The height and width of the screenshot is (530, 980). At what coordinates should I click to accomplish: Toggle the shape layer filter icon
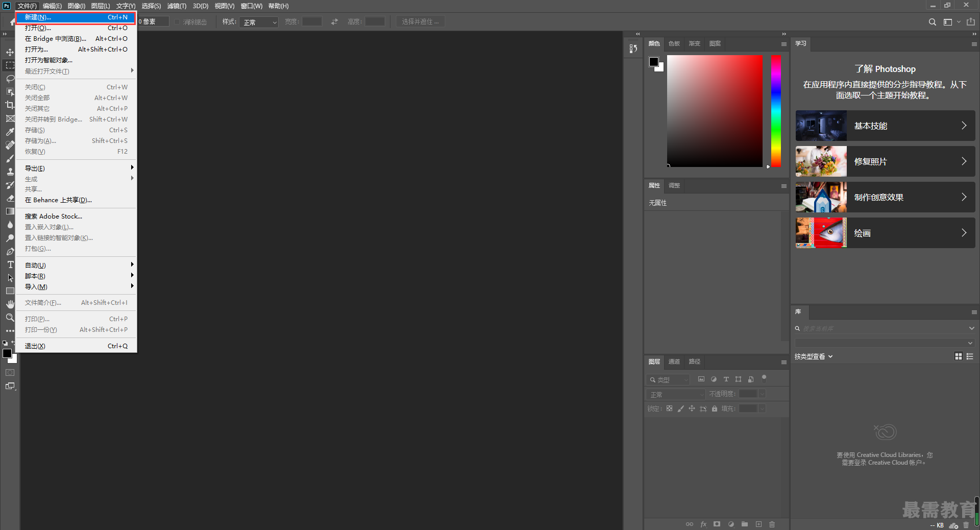coord(738,379)
